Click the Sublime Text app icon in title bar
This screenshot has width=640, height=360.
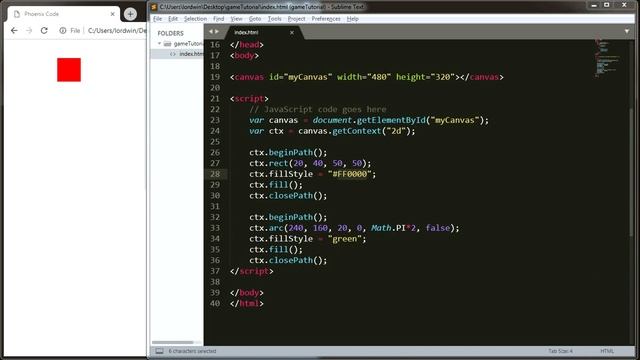(x=154, y=7)
